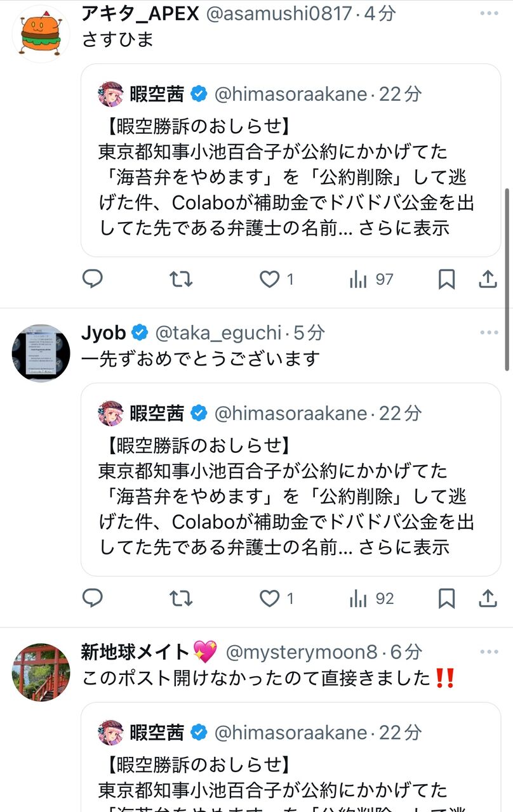Open more options for Jyob post
Viewport: 513px width, 812px height.
pyautogui.click(x=489, y=332)
